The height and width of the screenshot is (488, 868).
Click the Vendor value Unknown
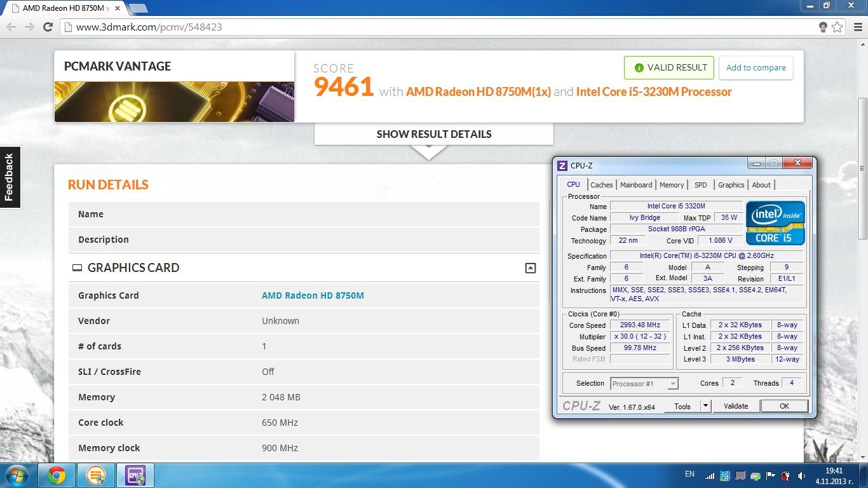point(280,321)
